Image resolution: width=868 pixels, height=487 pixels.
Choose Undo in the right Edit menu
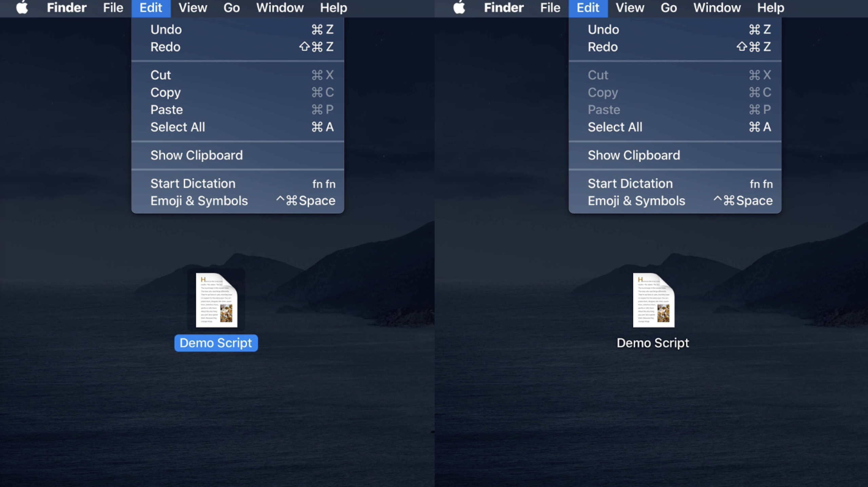[x=603, y=30]
